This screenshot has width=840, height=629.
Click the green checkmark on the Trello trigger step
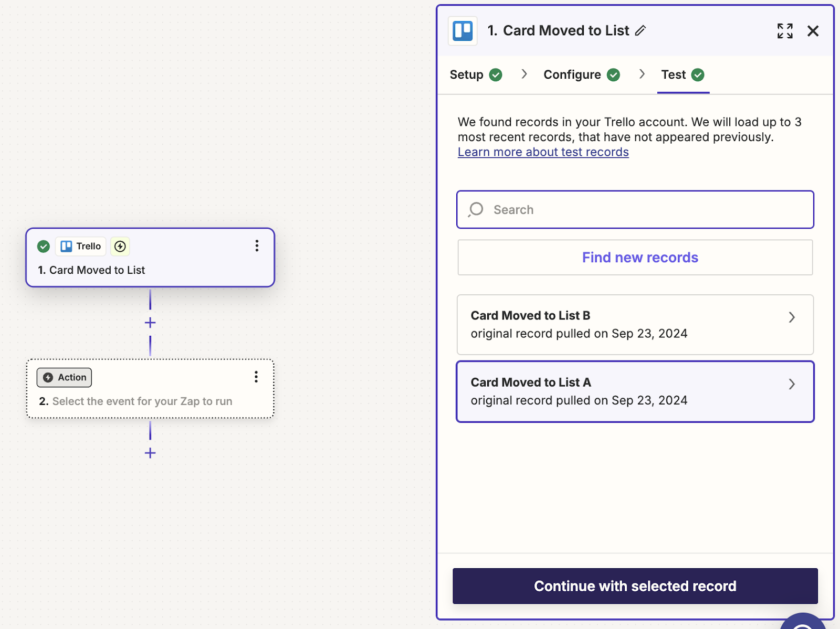click(x=43, y=246)
